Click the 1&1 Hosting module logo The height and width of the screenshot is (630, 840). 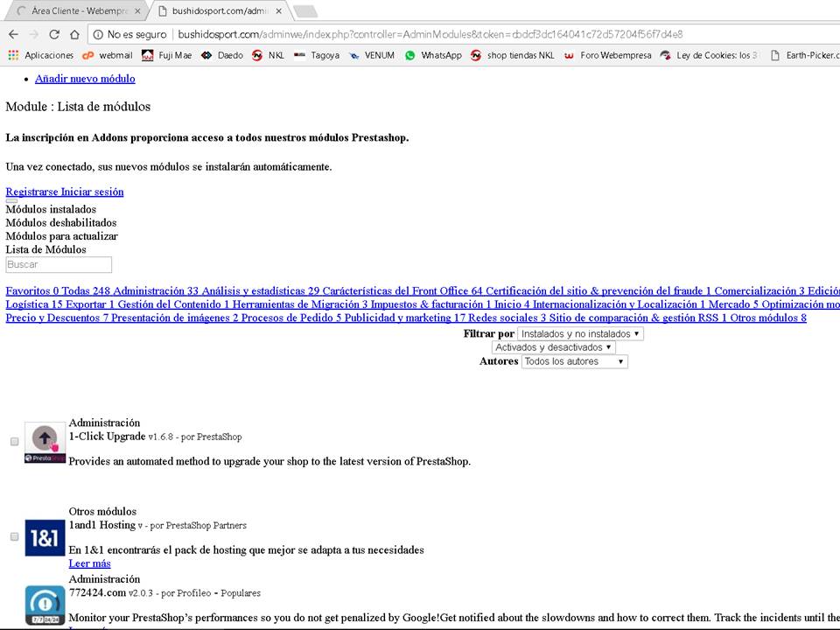tap(45, 537)
